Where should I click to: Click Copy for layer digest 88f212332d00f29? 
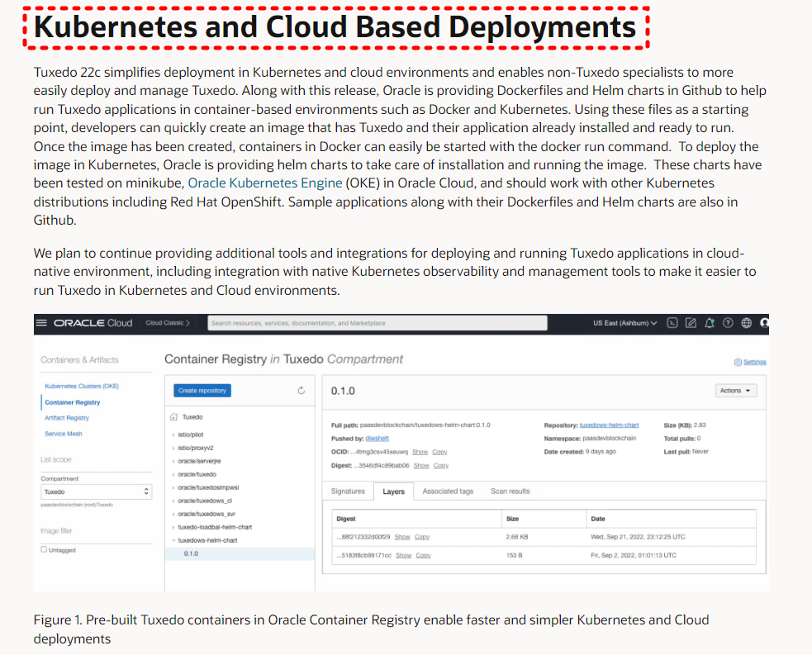[x=422, y=537]
